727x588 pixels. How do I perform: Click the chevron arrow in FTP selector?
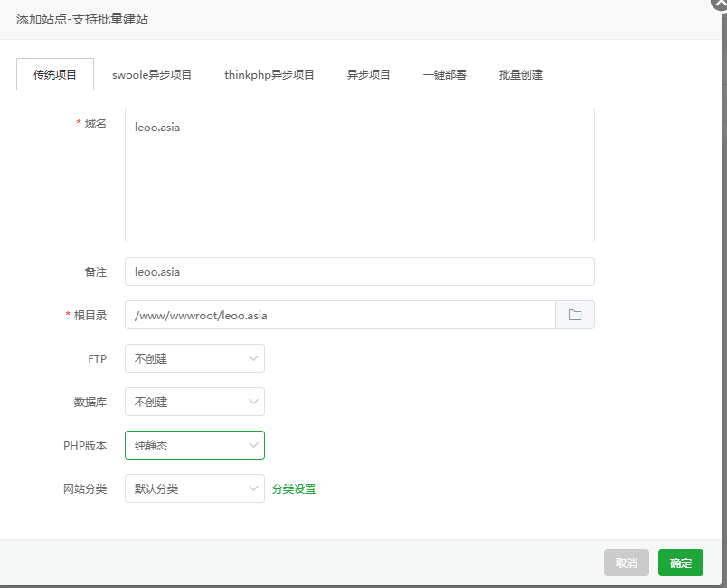tap(253, 358)
